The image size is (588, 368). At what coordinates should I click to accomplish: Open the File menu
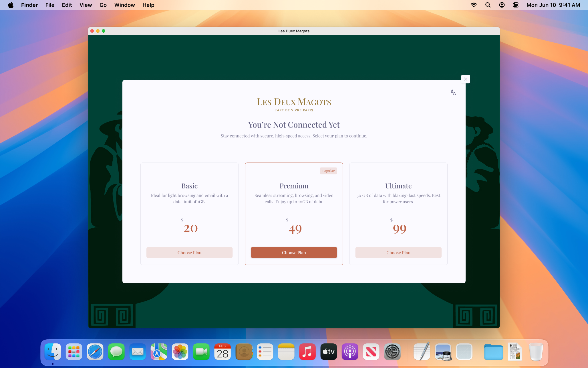[x=50, y=5]
